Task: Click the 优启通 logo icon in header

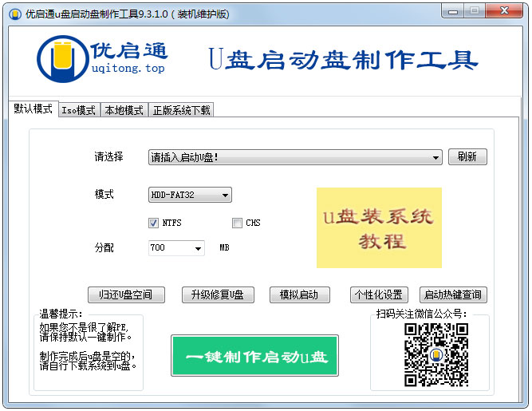Action: [62, 59]
